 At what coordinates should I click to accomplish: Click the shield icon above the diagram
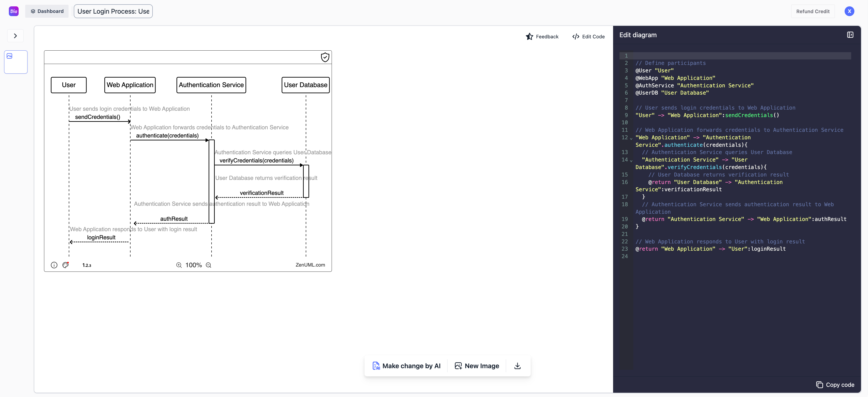325,57
